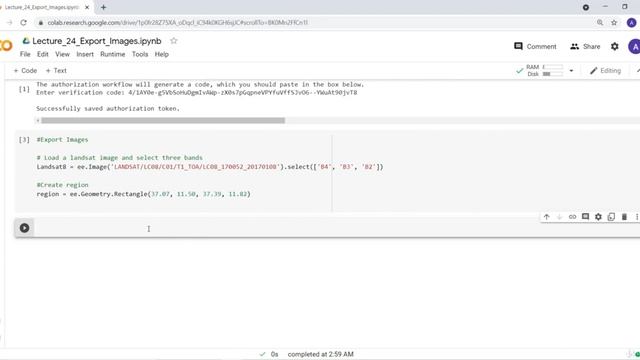Delete the cell with trash icon
Image resolution: width=640 pixels, height=360 pixels.
[x=624, y=217]
